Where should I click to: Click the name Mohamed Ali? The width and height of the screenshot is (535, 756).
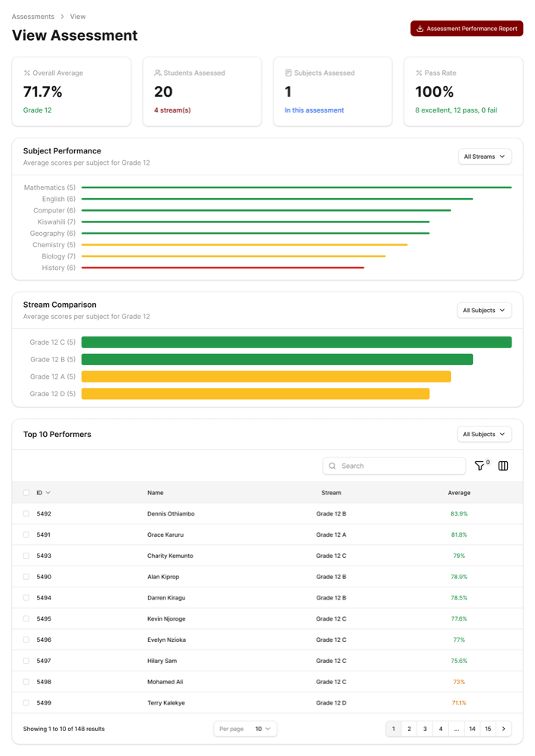(165, 682)
